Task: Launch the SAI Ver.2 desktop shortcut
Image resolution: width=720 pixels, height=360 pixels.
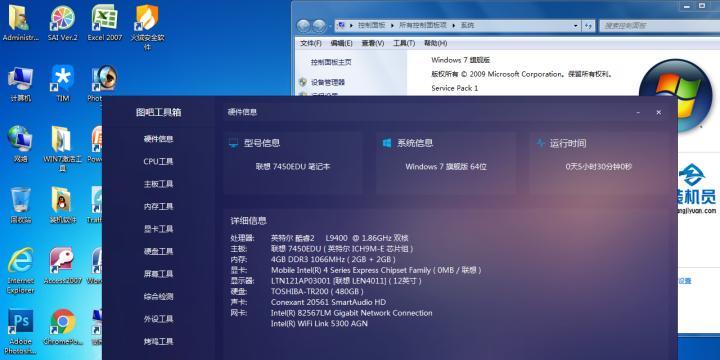Action: (x=63, y=23)
